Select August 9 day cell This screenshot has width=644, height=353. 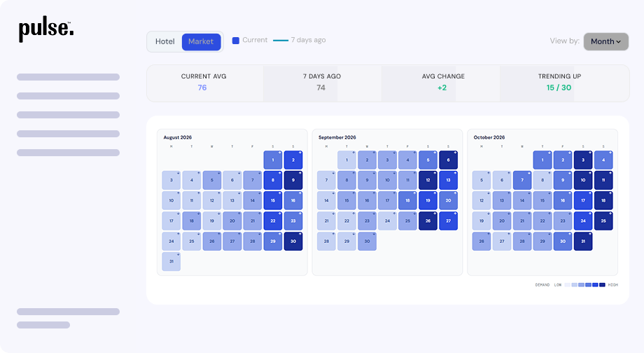pyautogui.click(x=293, y=180)
